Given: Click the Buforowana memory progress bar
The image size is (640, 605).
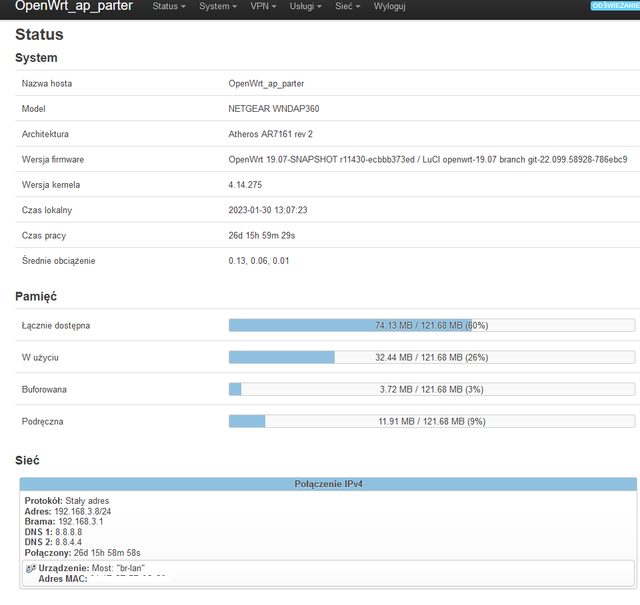Looking at the screenshot, I should [x=432, y=389].
